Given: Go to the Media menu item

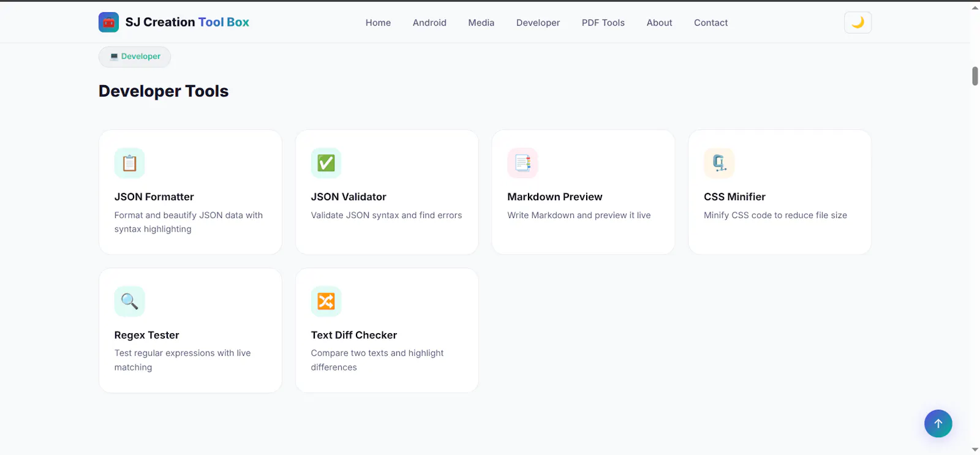Looking at the screenshot, I should (x=481, y=23).
